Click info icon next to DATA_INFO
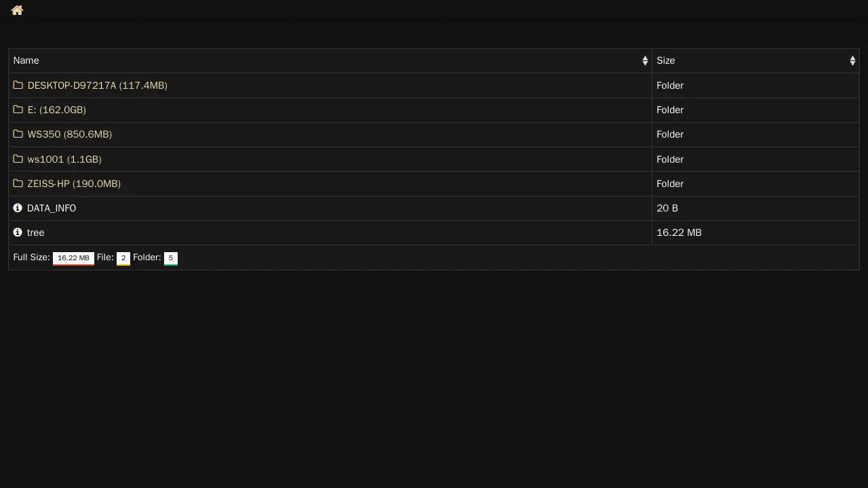This screenshot has height=488, width=868. 18,208
